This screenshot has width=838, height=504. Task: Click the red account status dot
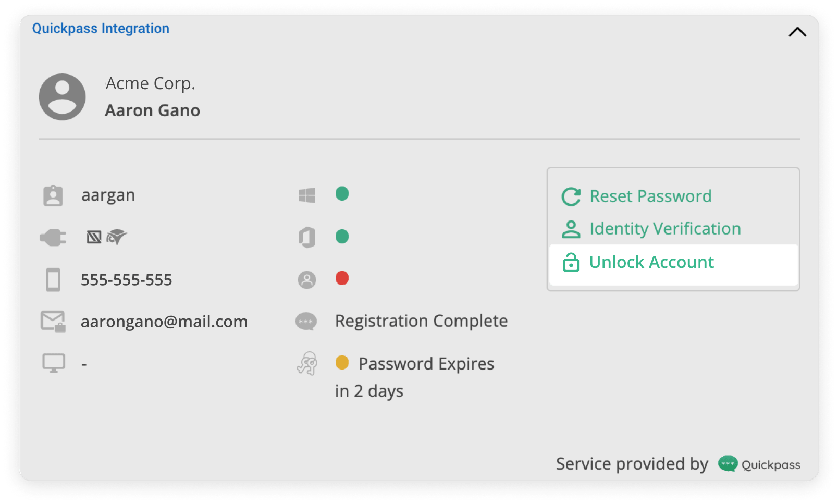point(342,278)
